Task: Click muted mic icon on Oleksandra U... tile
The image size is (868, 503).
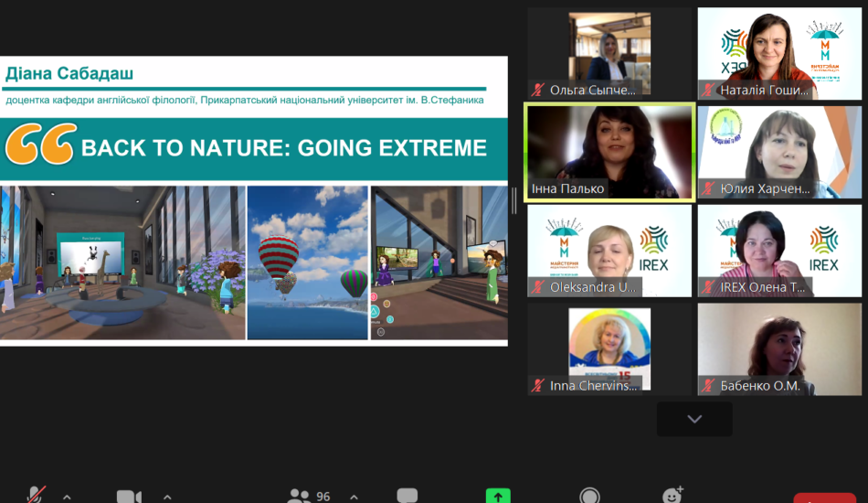Action: tap(537, 287)
